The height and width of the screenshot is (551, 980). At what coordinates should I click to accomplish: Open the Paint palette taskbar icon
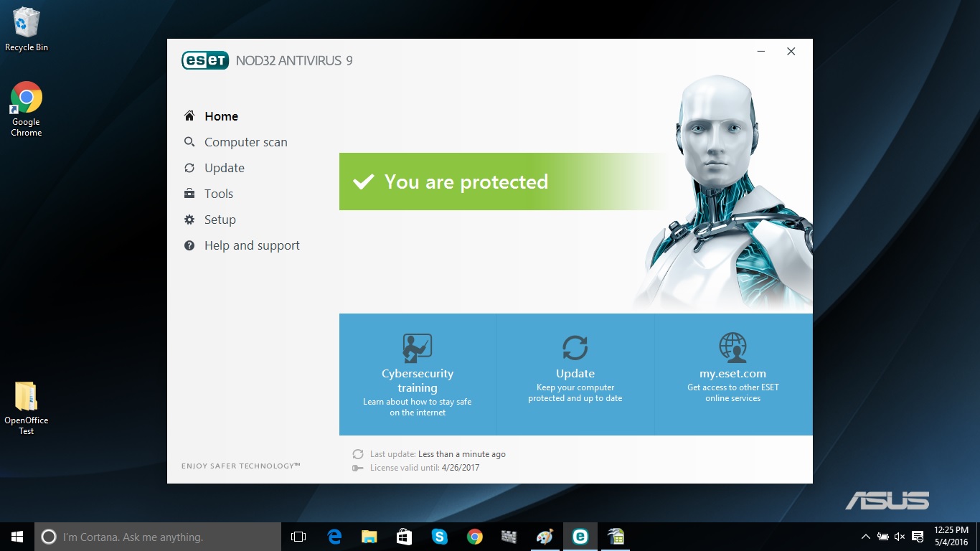tap(545, 537)
